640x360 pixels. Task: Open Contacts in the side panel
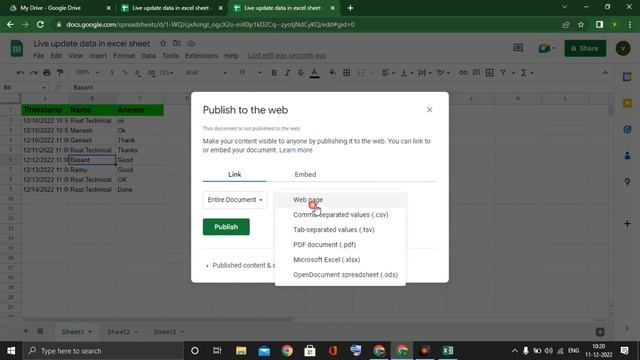point(627,156)
